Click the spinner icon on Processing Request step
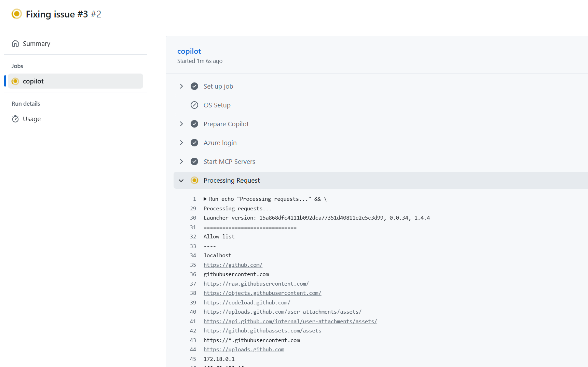 click(x=194, y=180)
